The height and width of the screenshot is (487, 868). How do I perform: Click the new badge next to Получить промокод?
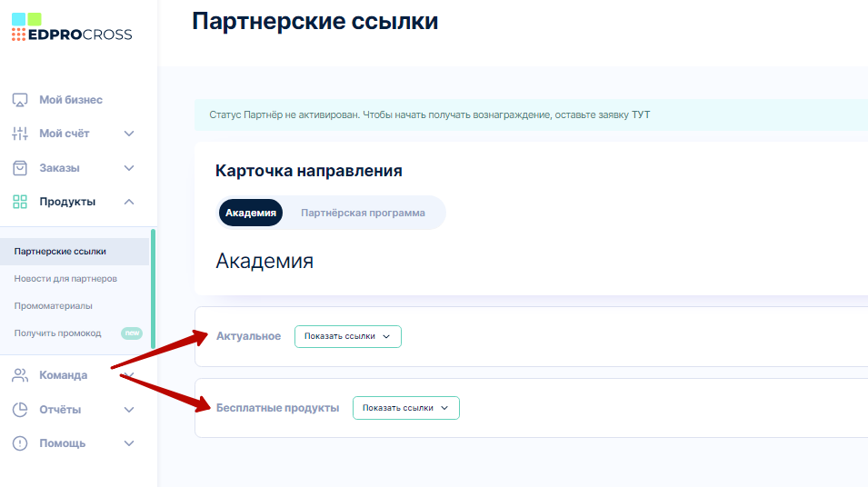coord(132,333)
